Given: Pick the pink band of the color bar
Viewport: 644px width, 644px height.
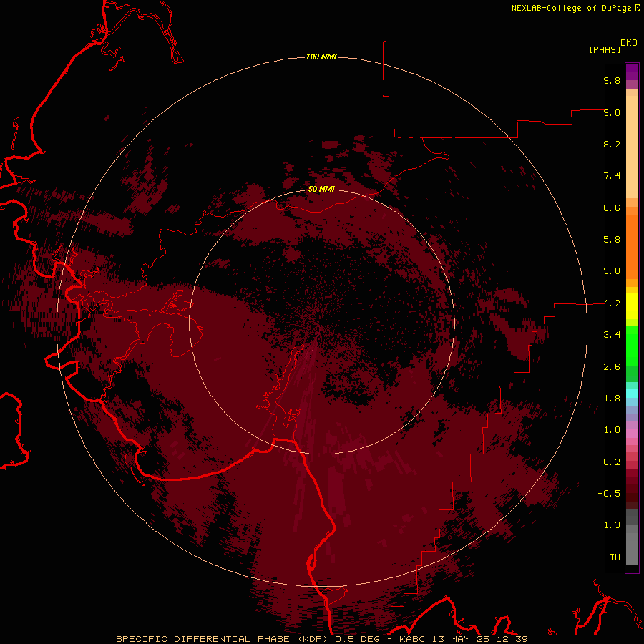Looking at the screenshot, I should (x=632, y=434).
